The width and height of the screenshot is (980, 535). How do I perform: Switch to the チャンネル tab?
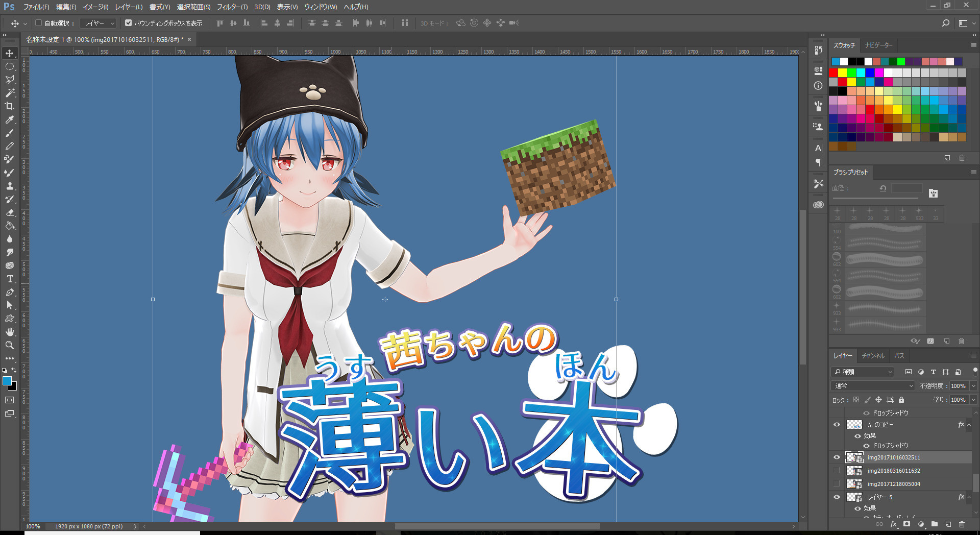click(x=873, y=356)
